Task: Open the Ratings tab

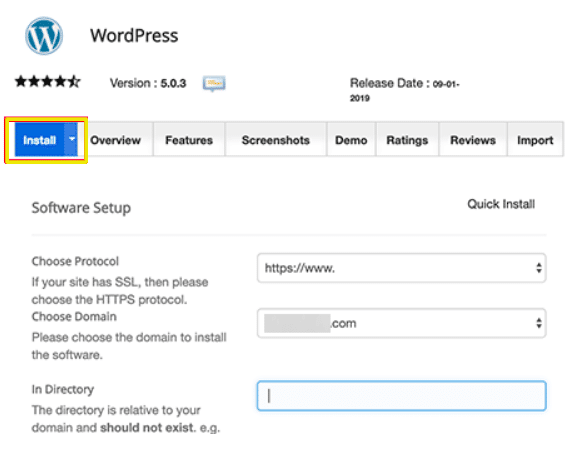Action: 407,140
